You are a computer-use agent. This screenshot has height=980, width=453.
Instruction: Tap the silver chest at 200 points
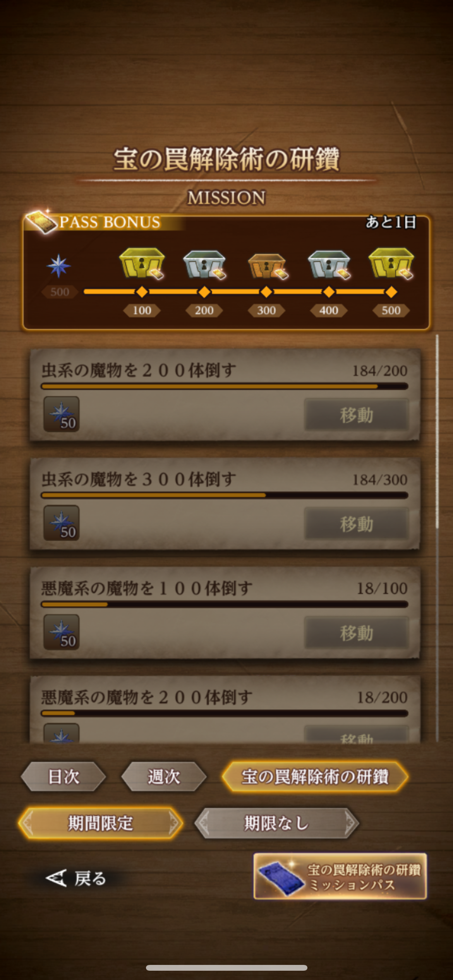204,264
